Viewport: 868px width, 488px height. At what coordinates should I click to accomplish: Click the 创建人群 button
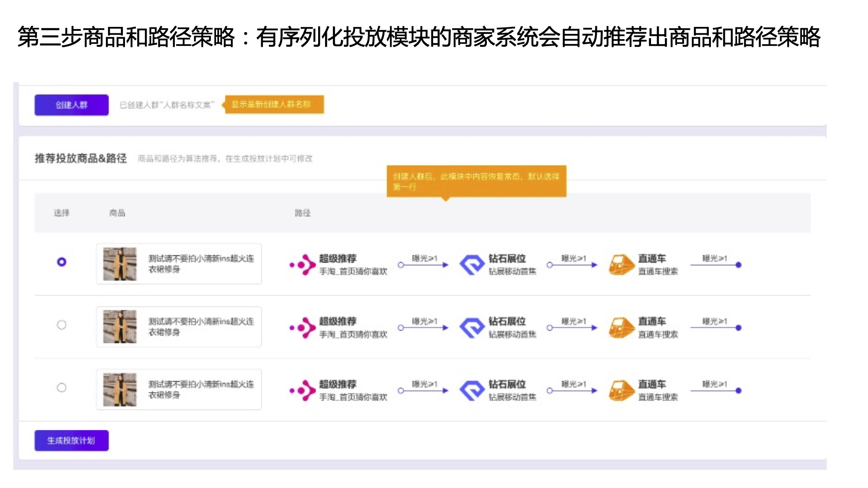[72, 105]
